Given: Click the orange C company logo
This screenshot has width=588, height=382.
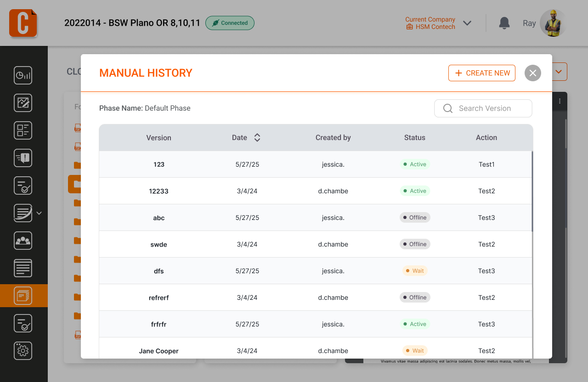Looking at the screenshot, I should point(23,23).
